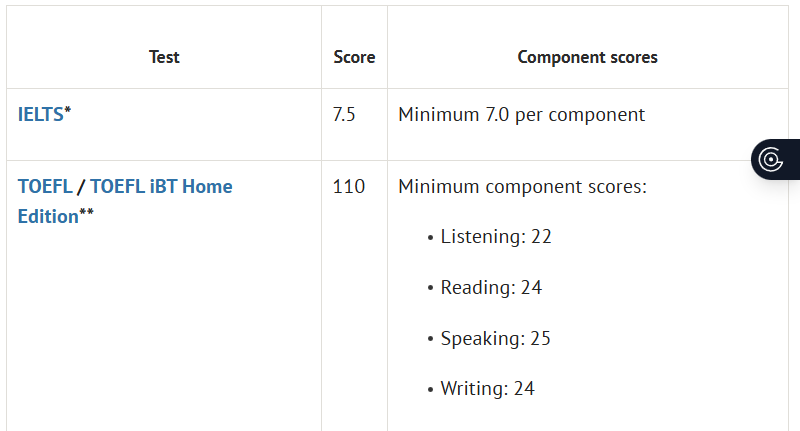
Task: Select the Writing: 24 list item
Action: (487, 389)
